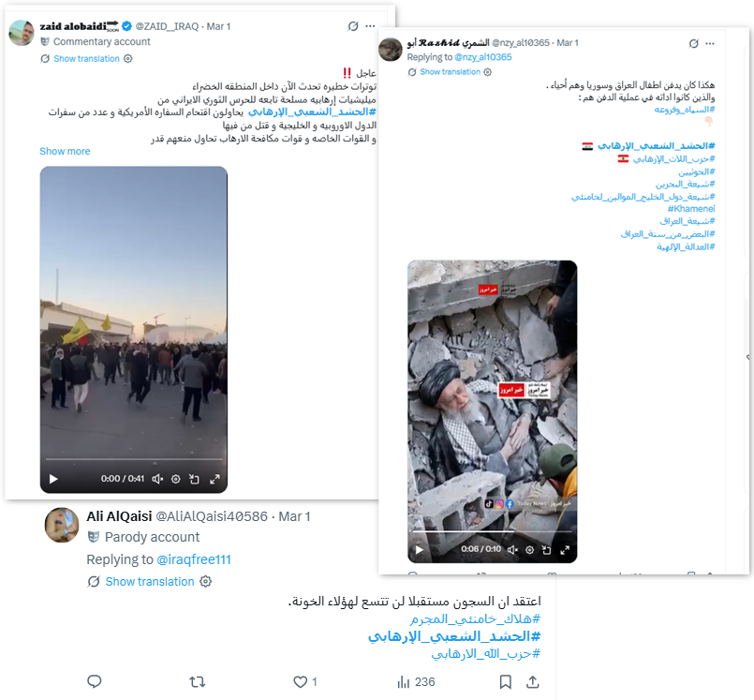Share Ali AlQaisi's post
The width and height of the screenshot is (754, 700).
point(532,681)
